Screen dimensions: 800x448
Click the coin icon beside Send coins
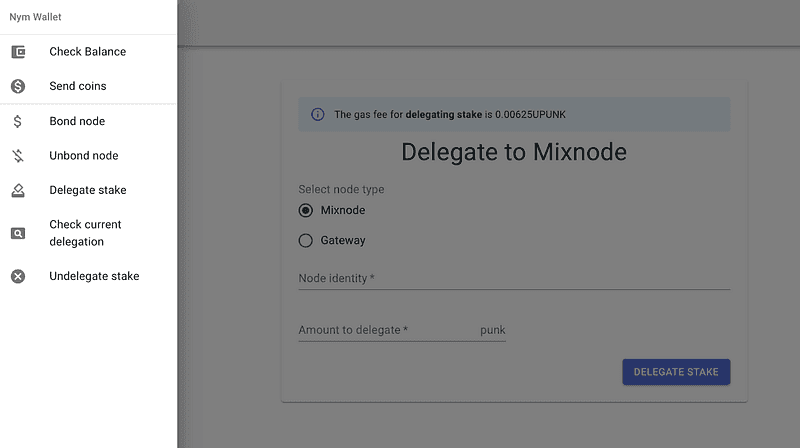point(18,86)
